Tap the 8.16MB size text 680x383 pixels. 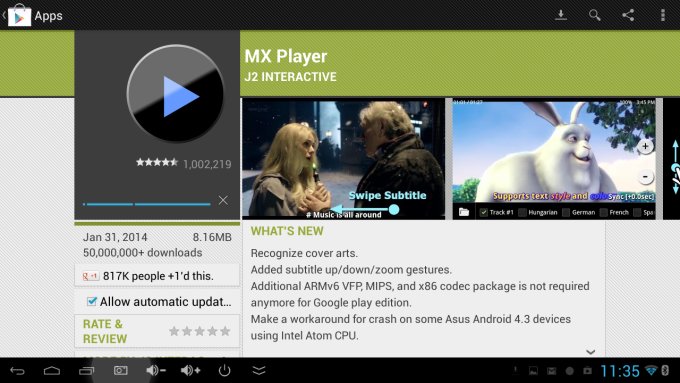pyautogui.click(x=212, y=237)
